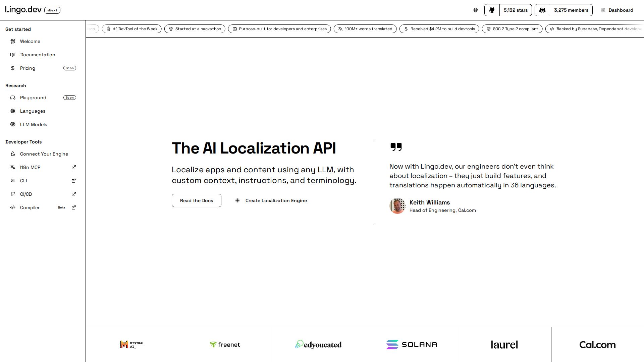The image size is (644, 362).
Task: Click the Pricing dollar icon
Action: pos(13,68)
